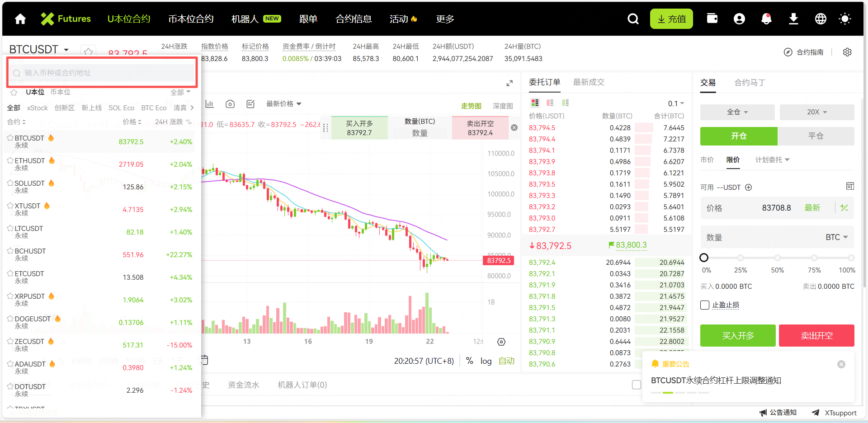
Task: Select the buy-only green order book view
Action: (x=565, y=103)
